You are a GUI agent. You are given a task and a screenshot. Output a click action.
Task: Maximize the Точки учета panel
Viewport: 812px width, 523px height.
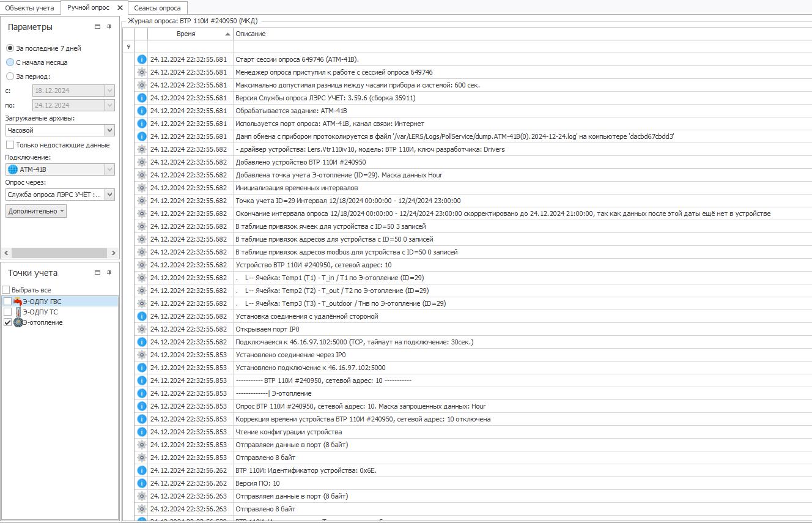97,273
